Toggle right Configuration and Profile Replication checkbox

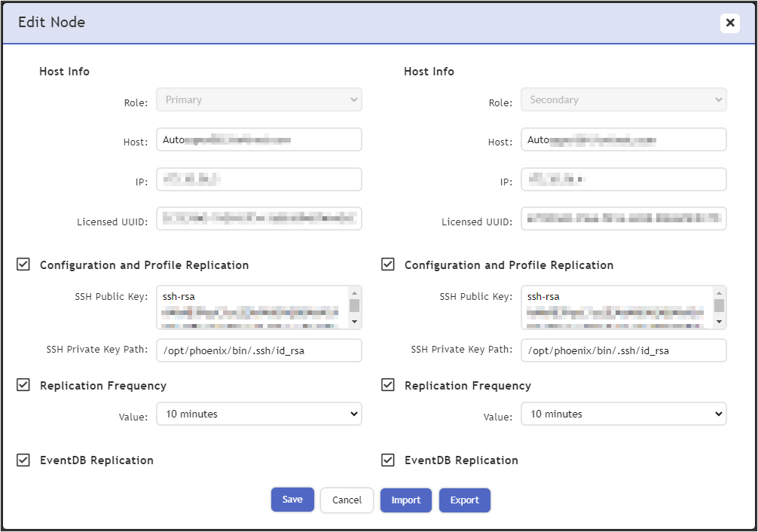point(388,264)
